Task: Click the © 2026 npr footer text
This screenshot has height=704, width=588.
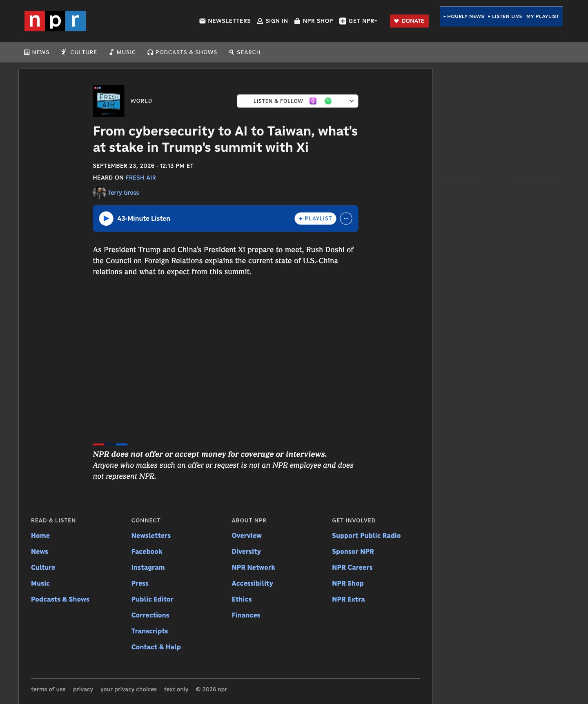Action: [x=212, y=689]
